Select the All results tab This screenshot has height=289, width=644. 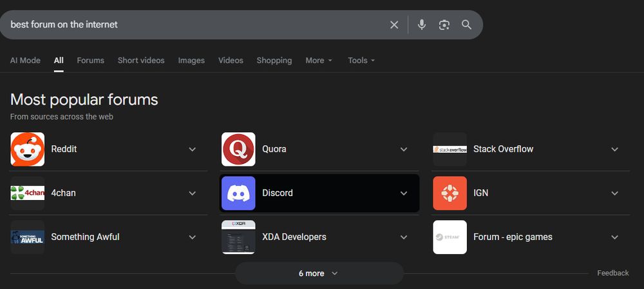[59, 61]
